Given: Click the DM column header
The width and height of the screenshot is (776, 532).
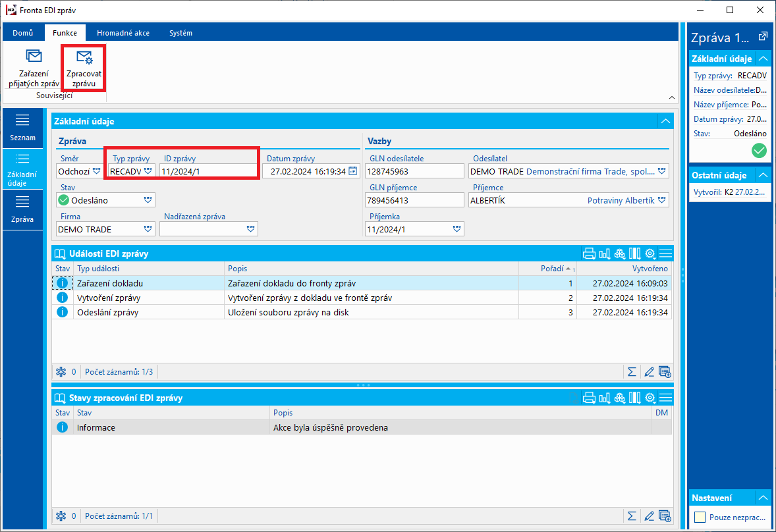Looking at the screenshot, I should click(661, 412).
